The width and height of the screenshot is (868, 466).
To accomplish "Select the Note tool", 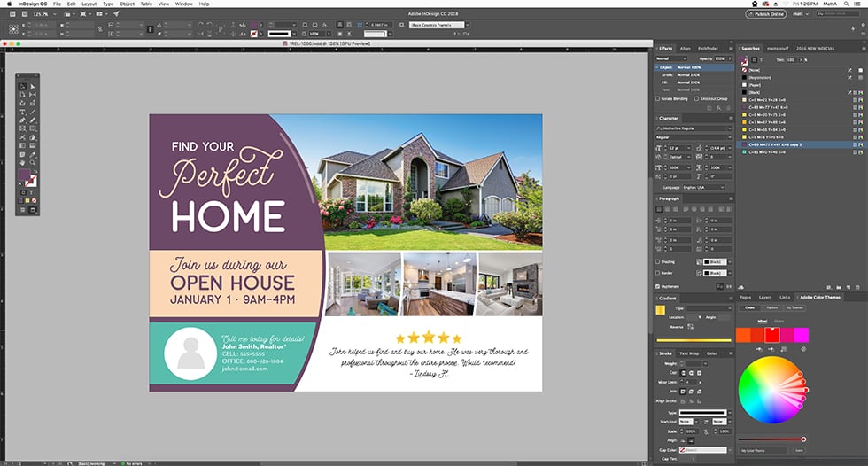I will (23, 154).
